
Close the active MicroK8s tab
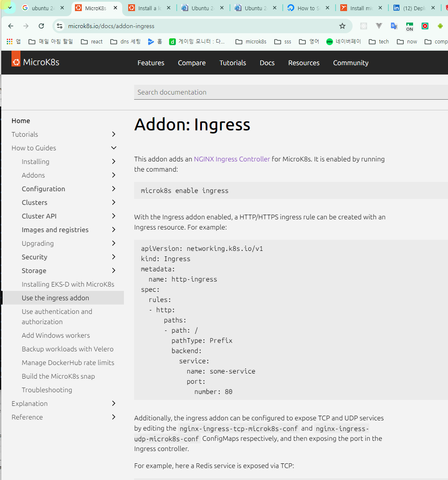(115, 8)
